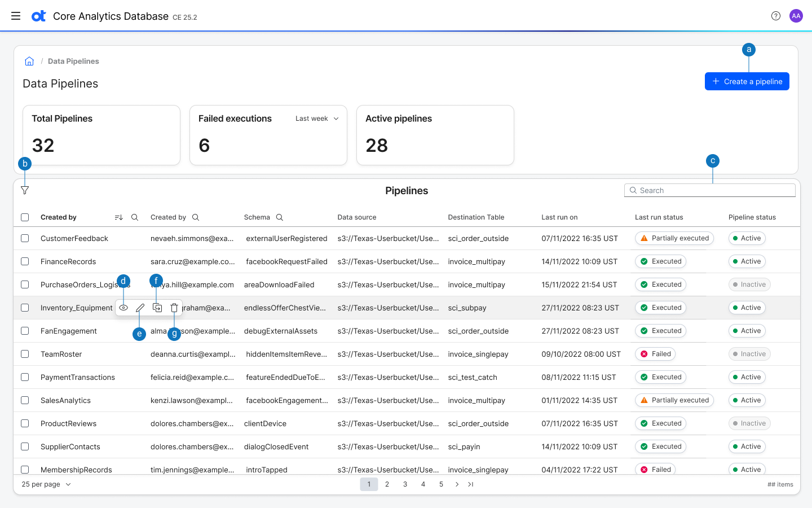The height and width of the screenshot is (508, 812).
Task: Check the TeamRoster row checkbox
Action: click(24, 354)
